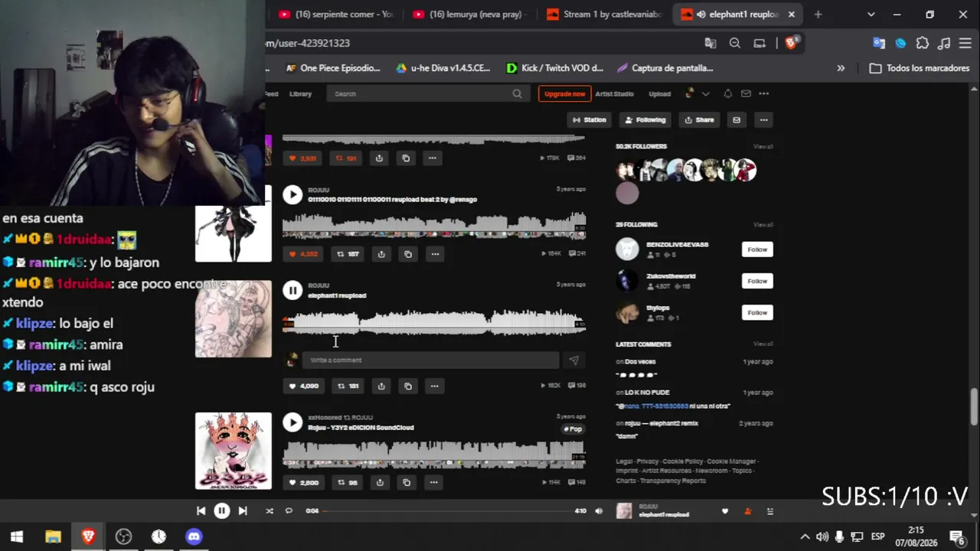The image size is (980, 551).
Task: Repost the track showing 187 reposts
Action: tap(348, 254)
